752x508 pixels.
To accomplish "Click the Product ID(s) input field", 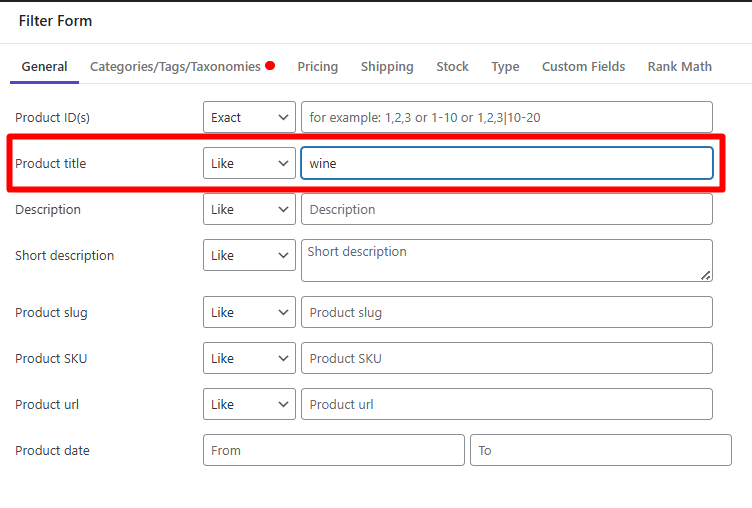I will (x=506, y=117).
